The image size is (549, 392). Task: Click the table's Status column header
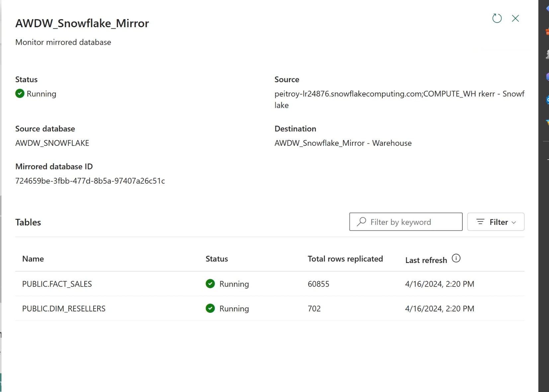(216, 259)
